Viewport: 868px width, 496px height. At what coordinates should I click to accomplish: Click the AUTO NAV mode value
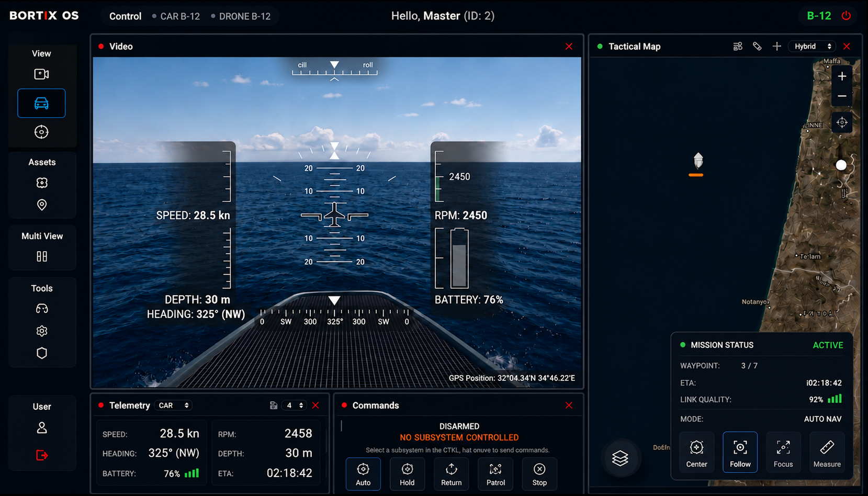pyautogui.click(x=822, y=419)
